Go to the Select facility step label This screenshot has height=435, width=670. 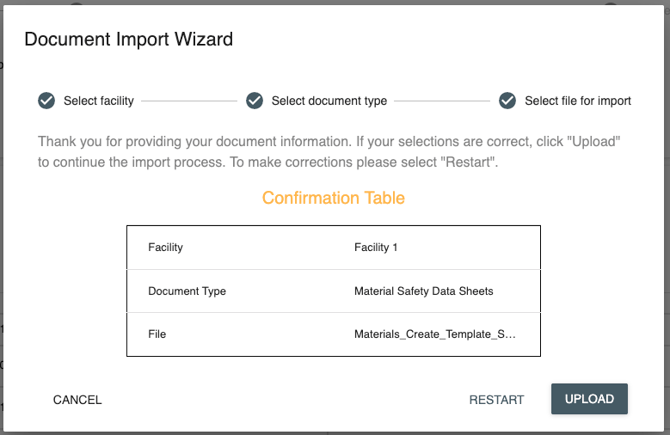click(x=98, y=101)
